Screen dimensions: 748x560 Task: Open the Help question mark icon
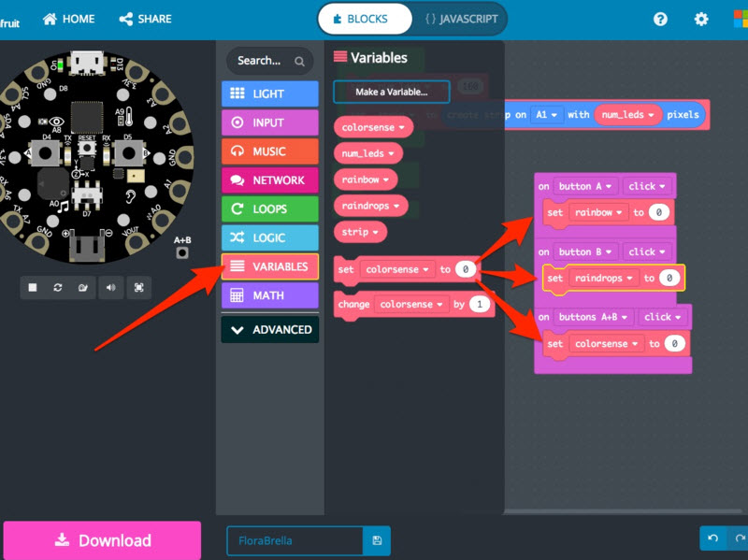(660, 19)
